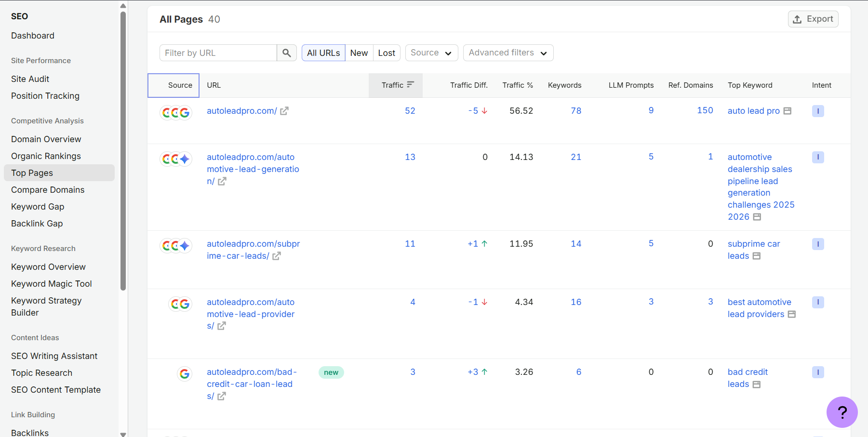Click SERP icon next to auto lead pro keyword

point(788,111)
